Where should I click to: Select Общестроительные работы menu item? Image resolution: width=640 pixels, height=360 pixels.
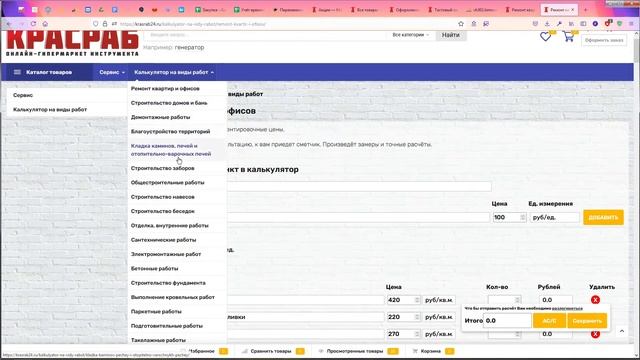coord(167,182)
